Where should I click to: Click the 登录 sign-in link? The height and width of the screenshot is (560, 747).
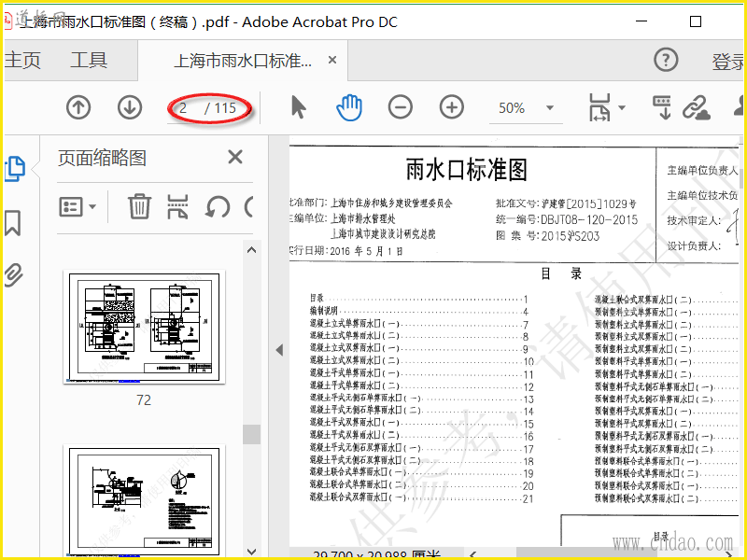(x=728, y=62)
